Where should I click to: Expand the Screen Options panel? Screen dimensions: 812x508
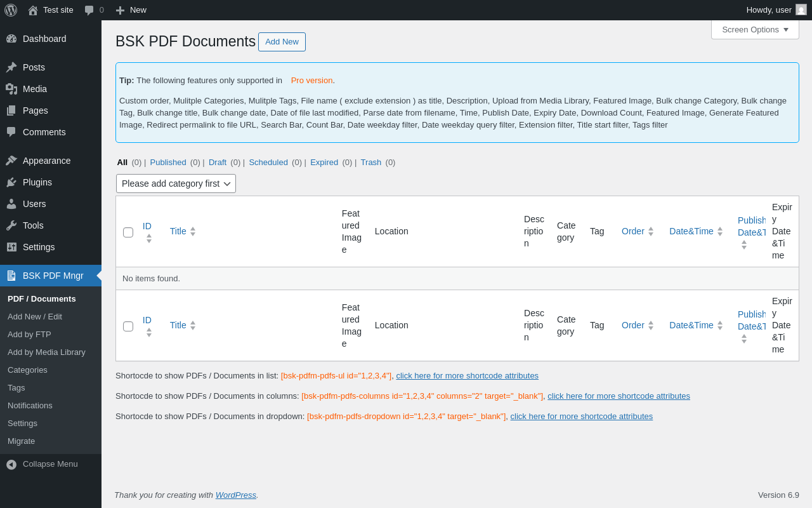755,29
